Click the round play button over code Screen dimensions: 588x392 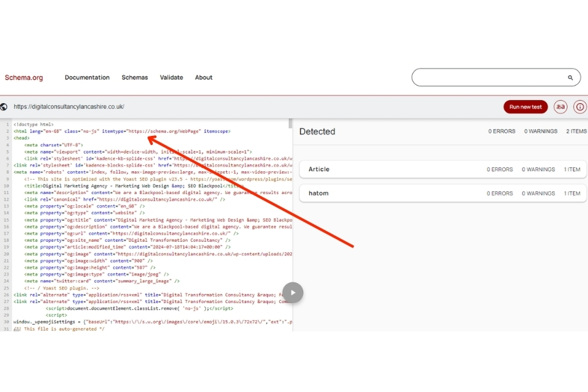pos(293,293)
